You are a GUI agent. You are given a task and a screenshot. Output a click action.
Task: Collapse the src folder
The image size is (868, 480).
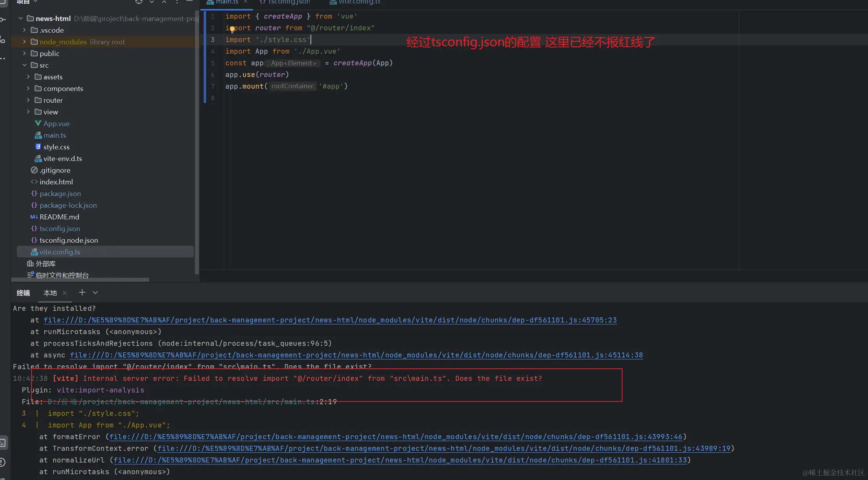point(24,65)
